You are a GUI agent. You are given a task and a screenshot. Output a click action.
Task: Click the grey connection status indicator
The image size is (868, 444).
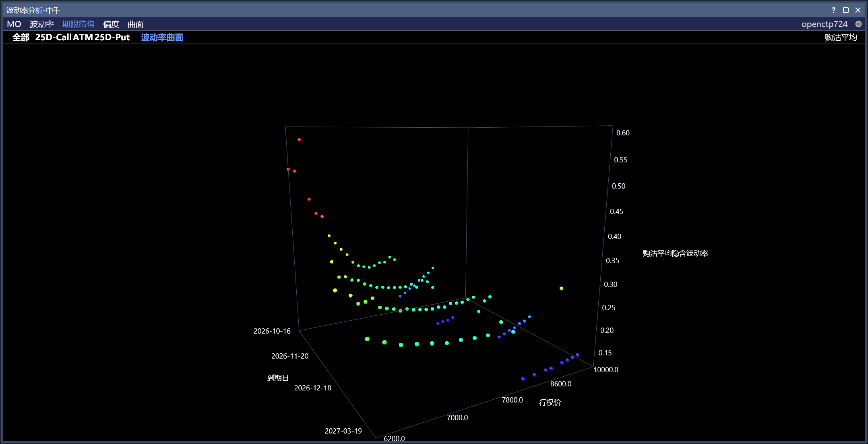(x=858, y=24)
